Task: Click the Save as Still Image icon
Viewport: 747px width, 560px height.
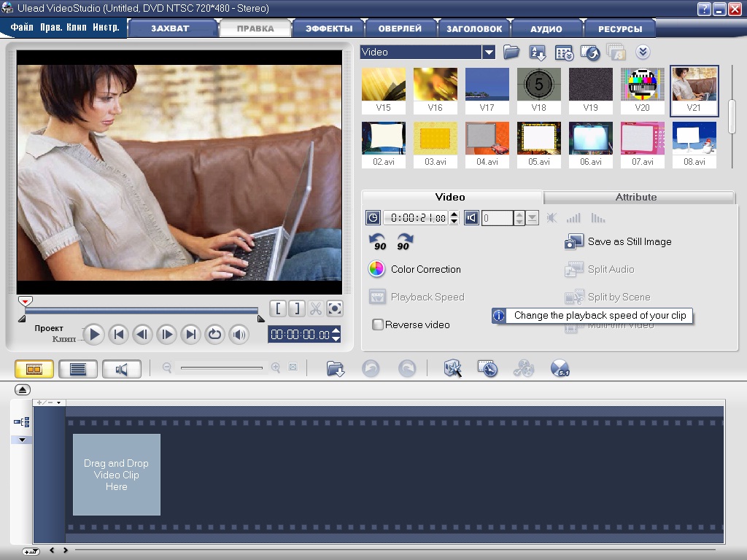Action: (x=574, y=242)
